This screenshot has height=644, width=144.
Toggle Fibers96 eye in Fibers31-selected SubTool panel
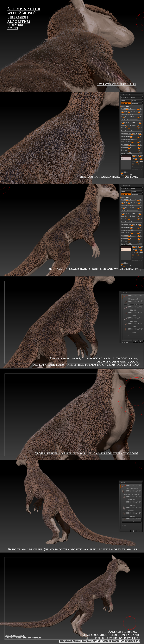click(140, 502)
